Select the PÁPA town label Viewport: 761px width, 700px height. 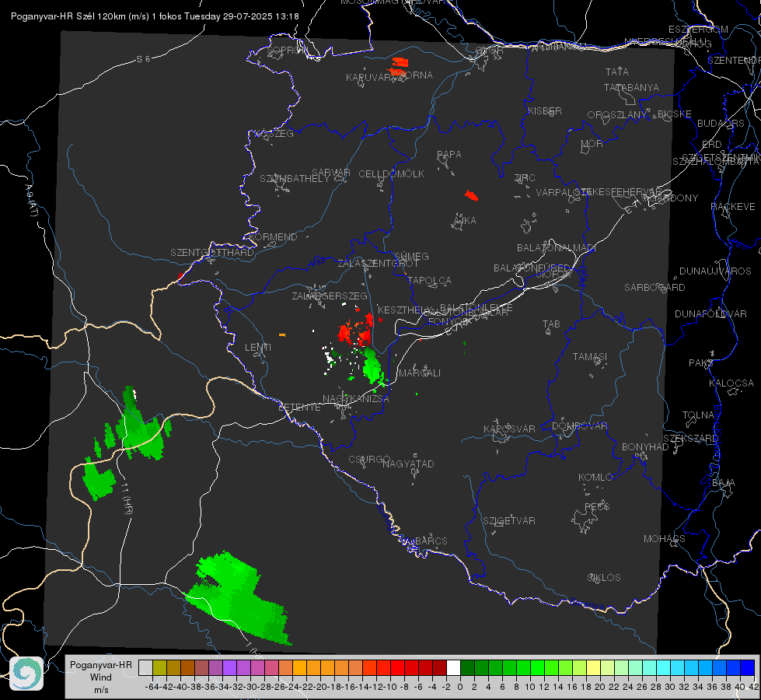pyautogui.click(x=449, y=155)
